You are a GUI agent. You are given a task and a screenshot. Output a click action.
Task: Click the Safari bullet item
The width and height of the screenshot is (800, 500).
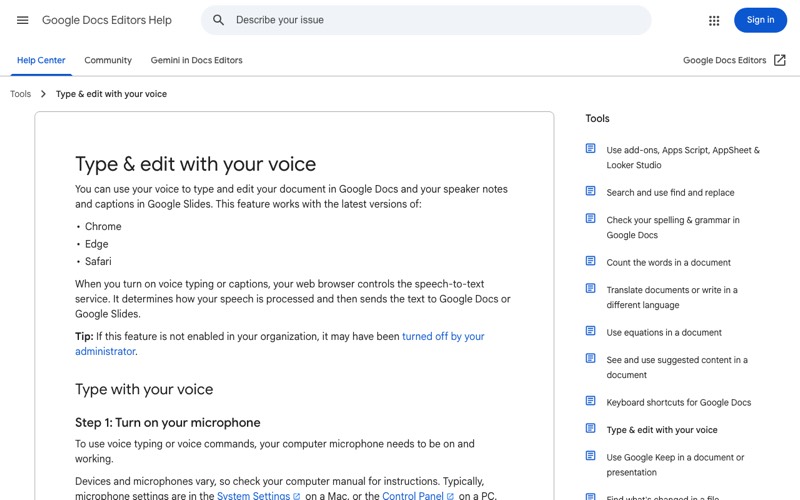pyautogui.click(x=98, y=261)
